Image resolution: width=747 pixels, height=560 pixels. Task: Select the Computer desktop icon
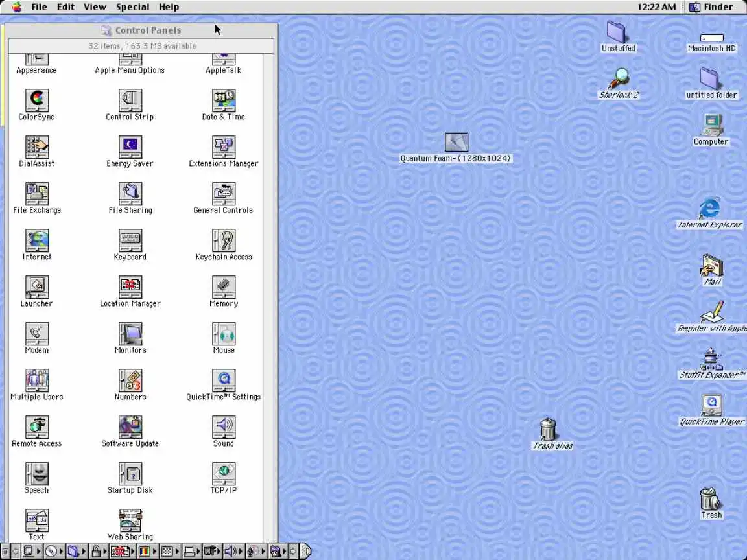coord(711,125)
